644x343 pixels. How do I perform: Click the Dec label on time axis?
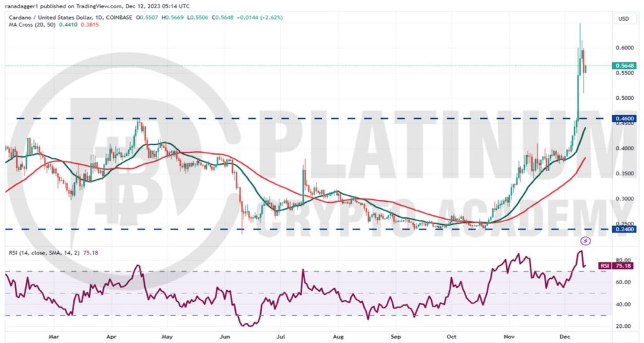coord(565,337)
